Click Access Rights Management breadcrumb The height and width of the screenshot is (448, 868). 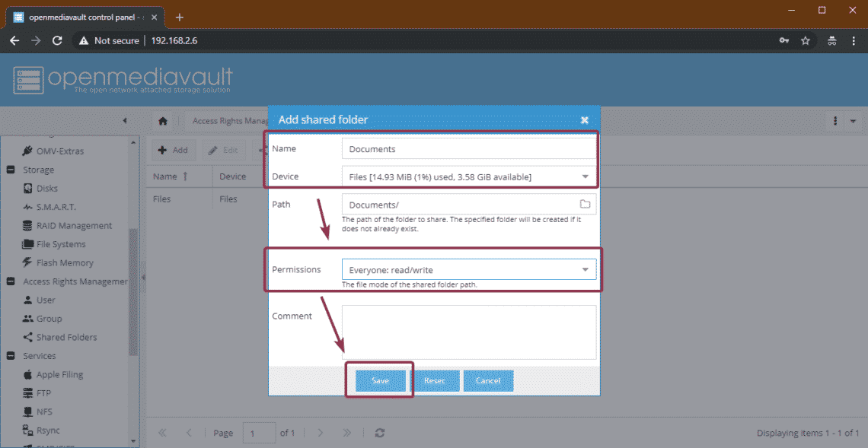coord(229,121)
